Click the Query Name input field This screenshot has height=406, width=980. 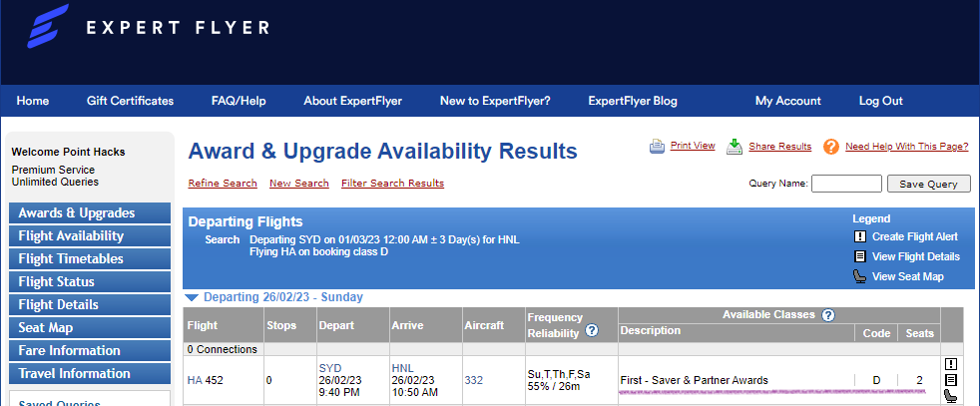click(x=846, y=184)
